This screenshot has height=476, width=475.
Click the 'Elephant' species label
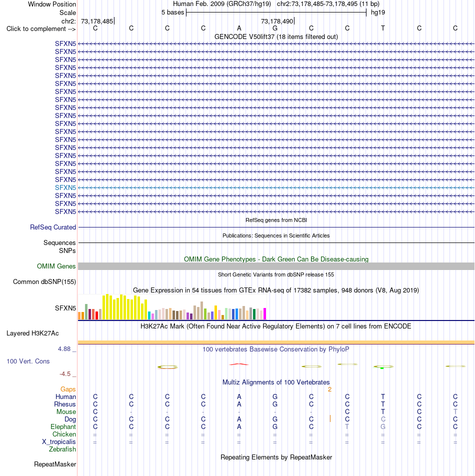(x=63, y=427)
